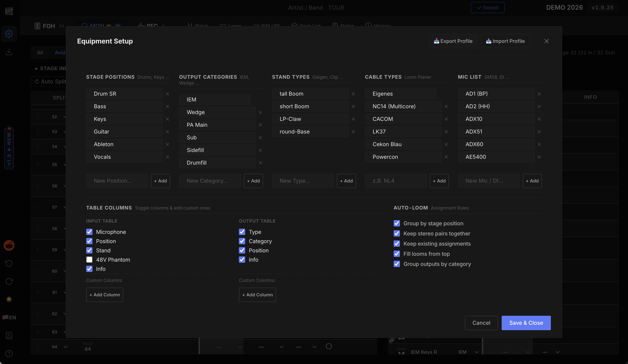Delete ADX10 from mic list
628x364 pixels.
coord(539,119)
